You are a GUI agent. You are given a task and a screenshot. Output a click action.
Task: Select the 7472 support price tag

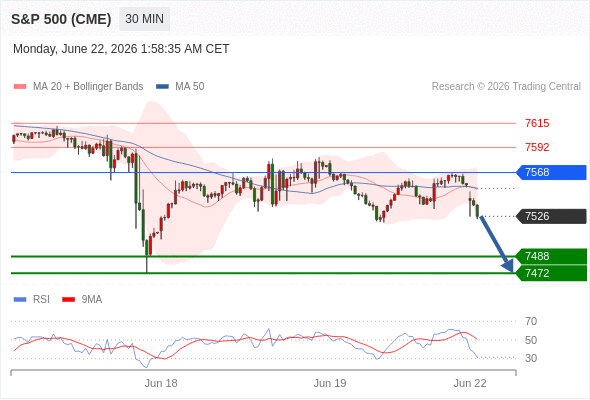[552, 273]
